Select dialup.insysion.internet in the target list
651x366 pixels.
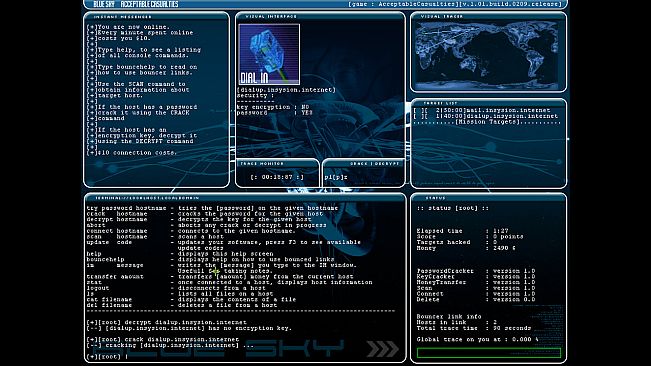[512, 116]
